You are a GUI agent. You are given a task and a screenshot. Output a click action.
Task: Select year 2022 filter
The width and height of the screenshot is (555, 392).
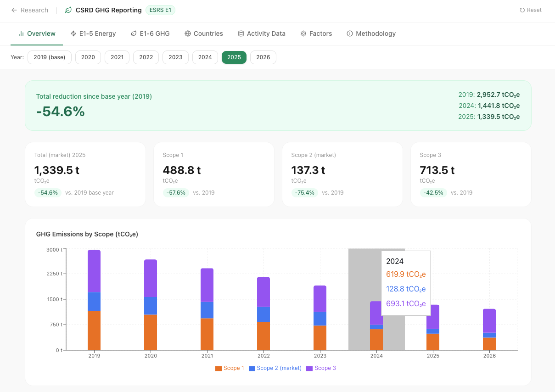pyautogui.click(x=146, y=57)
